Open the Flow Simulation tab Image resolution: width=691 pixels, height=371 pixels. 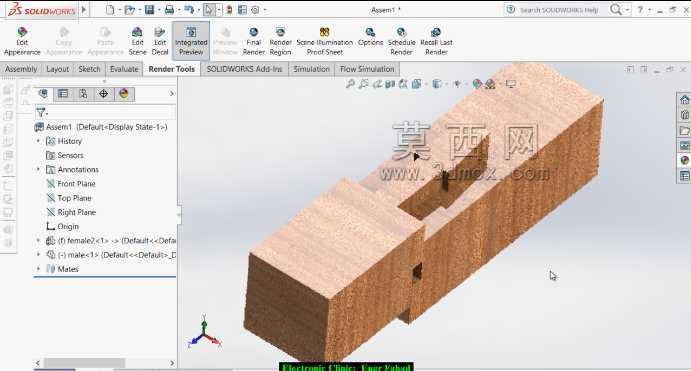click(367, 69)
